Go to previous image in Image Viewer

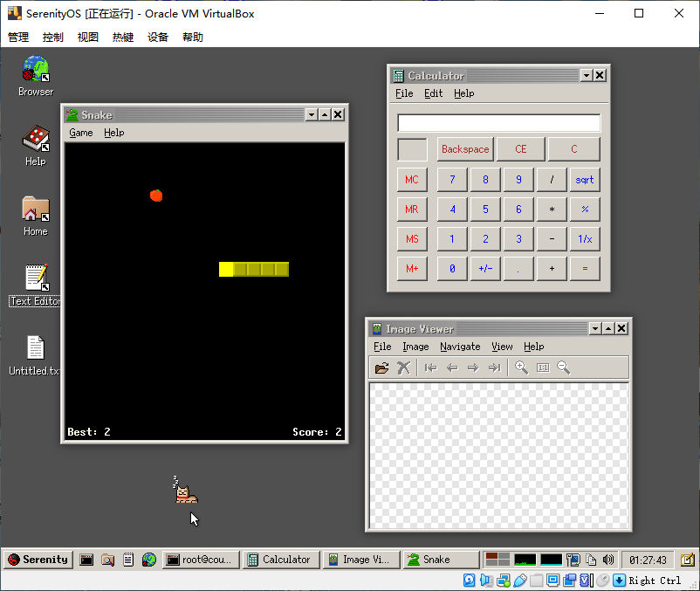(452, 368)
